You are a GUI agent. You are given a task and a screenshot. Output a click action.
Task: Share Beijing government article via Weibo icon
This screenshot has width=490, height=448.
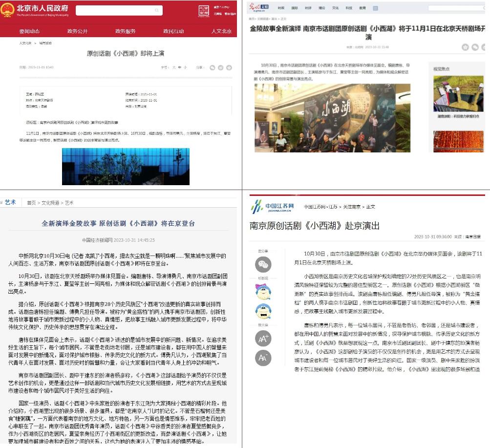221,67
